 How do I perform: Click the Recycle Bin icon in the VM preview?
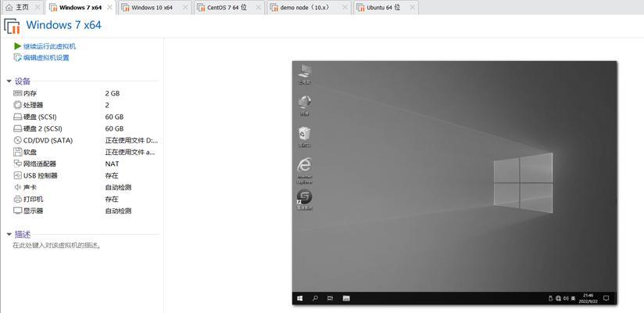304,134
